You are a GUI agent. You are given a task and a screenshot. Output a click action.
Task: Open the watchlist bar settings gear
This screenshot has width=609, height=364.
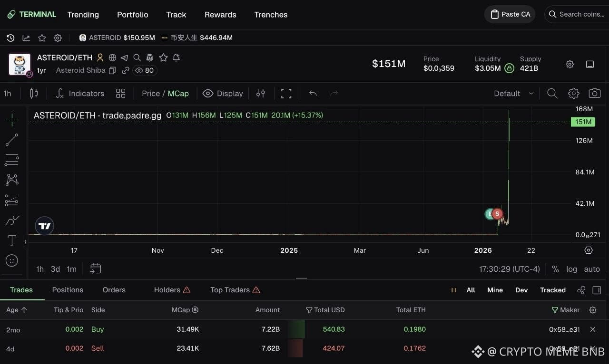(x=58, y=38)
